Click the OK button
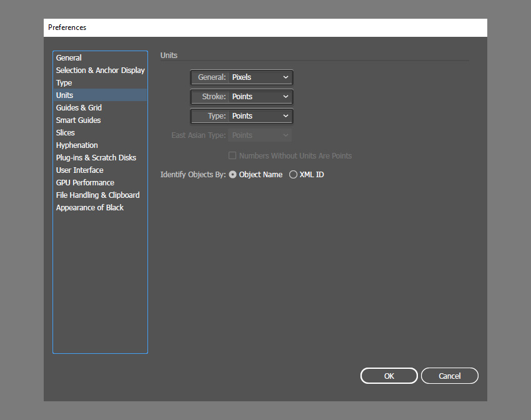This screenshot has height=420, width=531. click(x=389, y=376)
